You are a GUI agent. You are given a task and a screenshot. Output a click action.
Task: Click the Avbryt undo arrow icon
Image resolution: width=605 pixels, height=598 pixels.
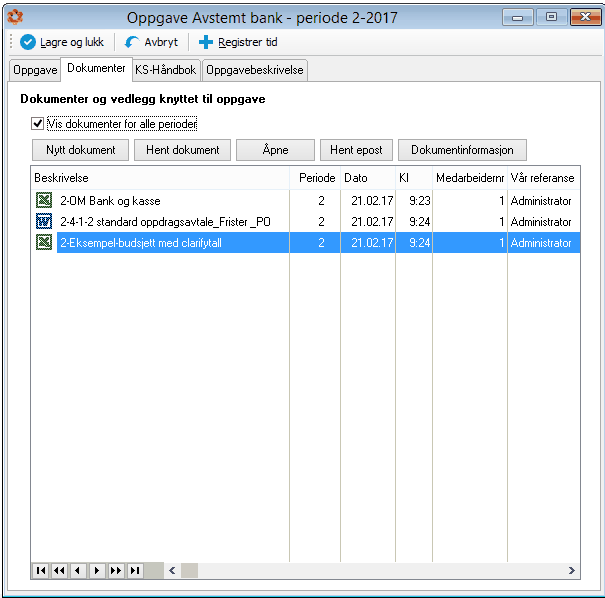[x=132, y=42]
